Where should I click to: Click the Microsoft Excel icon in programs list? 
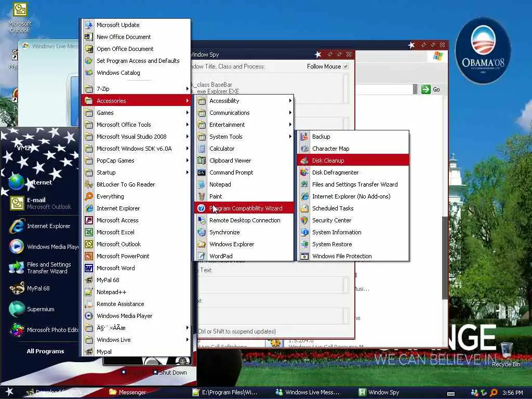click(x=88, y=232)
